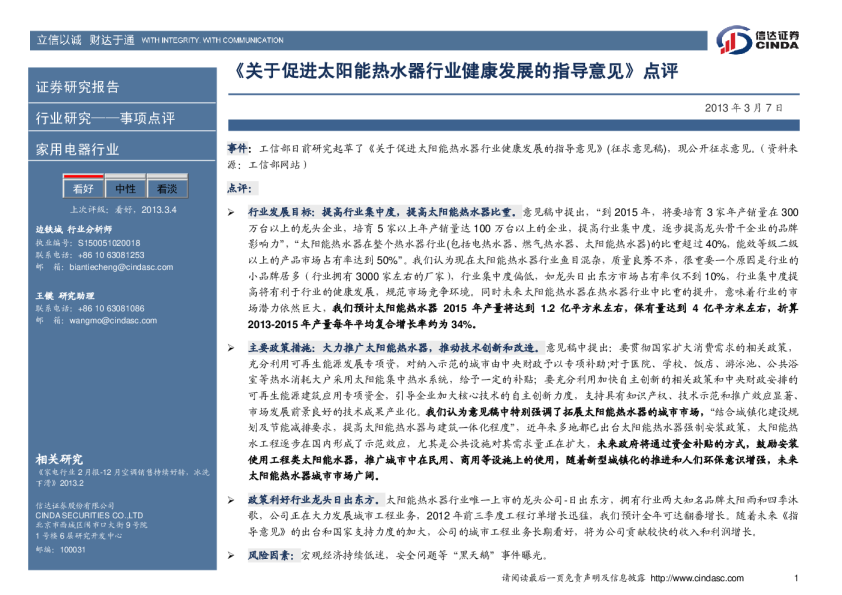Viewport: 842px width, 595px height.
Task: Click the arrow bullet before 风险因素
Action: click(x=231, y=554)
